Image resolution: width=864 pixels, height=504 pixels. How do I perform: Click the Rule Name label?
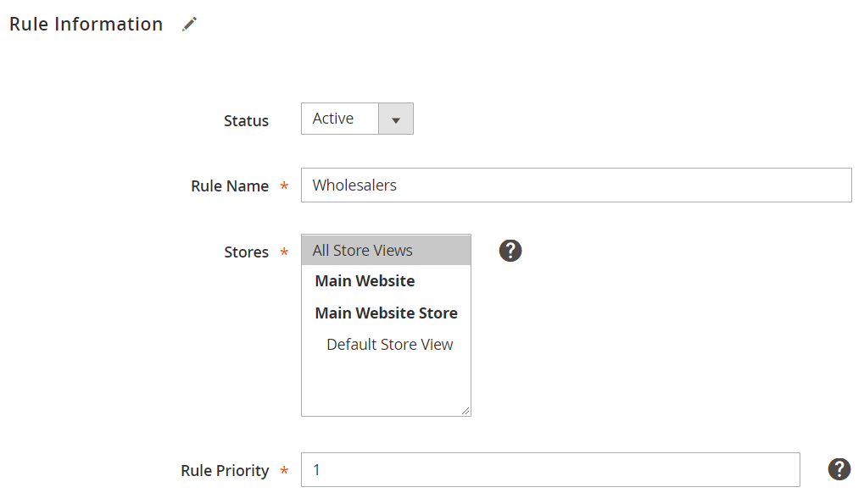tap(230, 186)
